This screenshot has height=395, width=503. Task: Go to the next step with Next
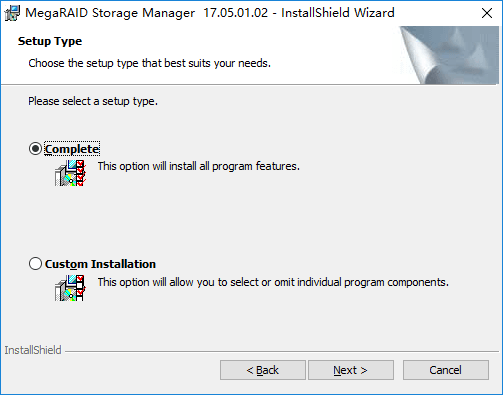tap(351, 370)
